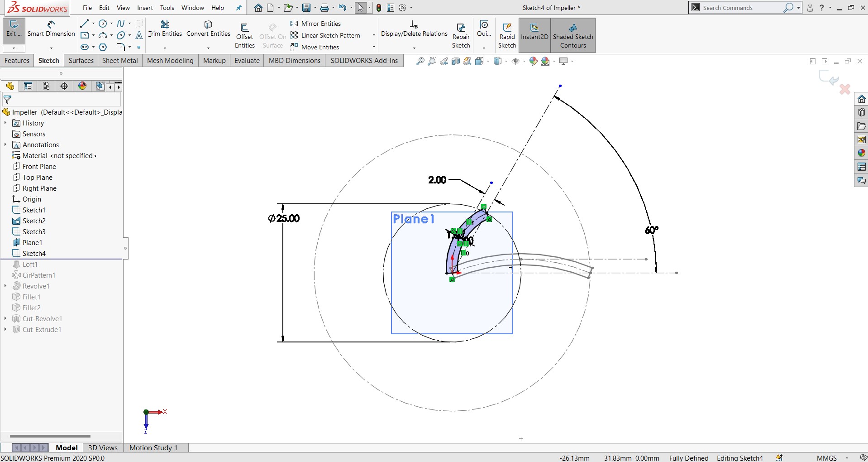Switch to the Features tab
Image resolution: width=868 pixels, height=462 pixels.
(17, 61)
